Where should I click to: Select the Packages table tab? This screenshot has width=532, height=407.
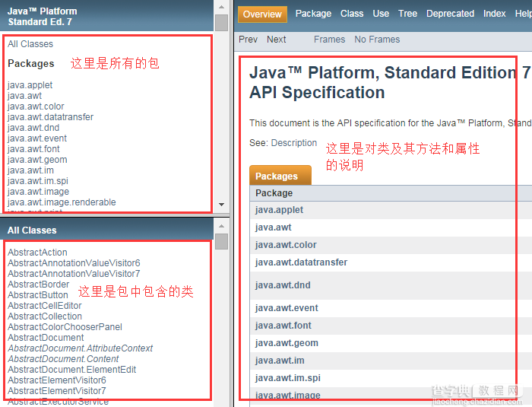point(280,175)
